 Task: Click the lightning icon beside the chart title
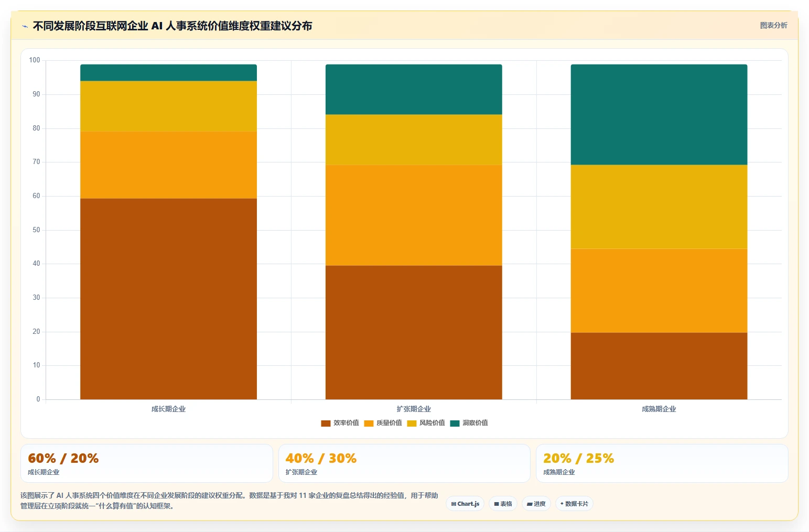click(25, 26)
